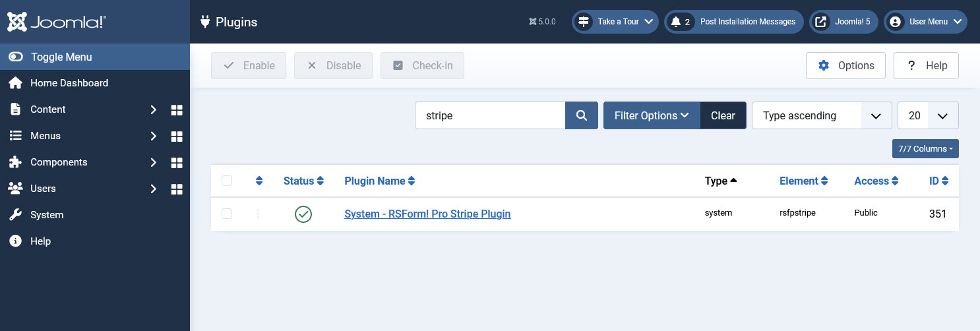Open Content dashboard grid icon
Viewport: 980px width, 331px height.
[x=176, y=109]
